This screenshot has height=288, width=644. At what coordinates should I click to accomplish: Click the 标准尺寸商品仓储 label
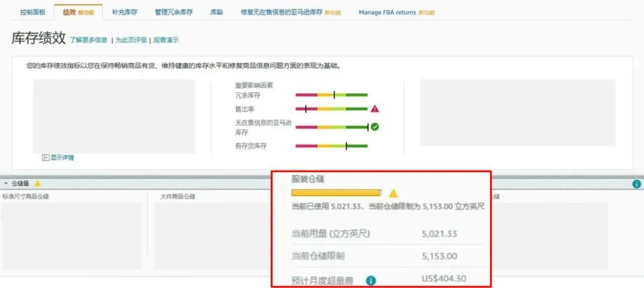[x=26, y=196]
